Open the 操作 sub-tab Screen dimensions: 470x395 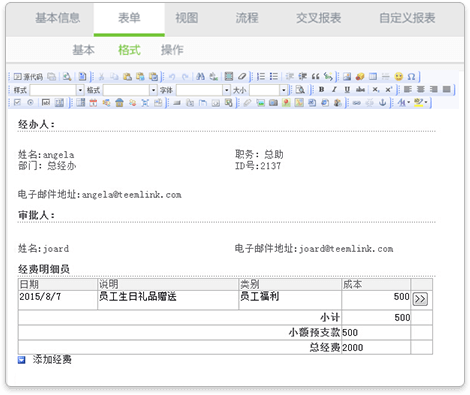172,50
